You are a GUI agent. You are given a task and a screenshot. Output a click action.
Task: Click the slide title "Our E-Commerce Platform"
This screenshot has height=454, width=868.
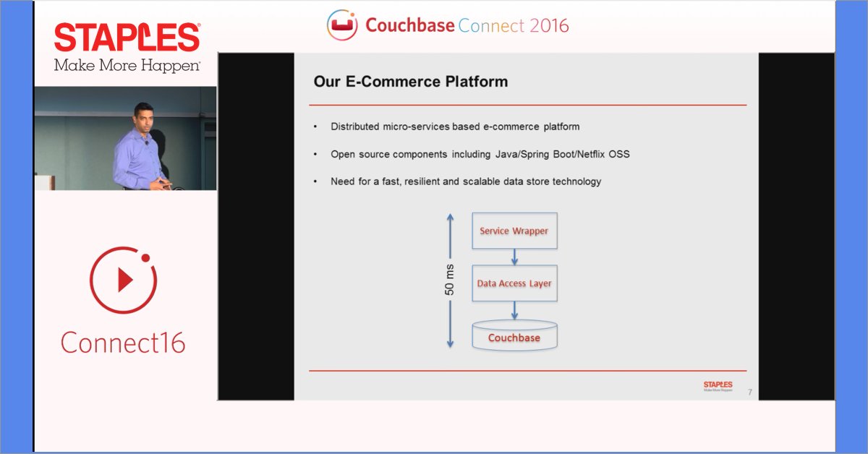tap(411, 82)
